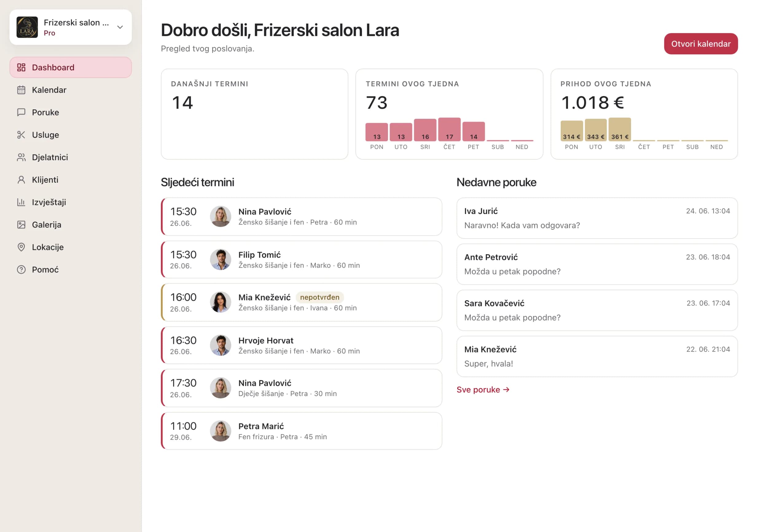
Task: Click the SRI revenue bar 361 €
Action: tap(620, 130)
